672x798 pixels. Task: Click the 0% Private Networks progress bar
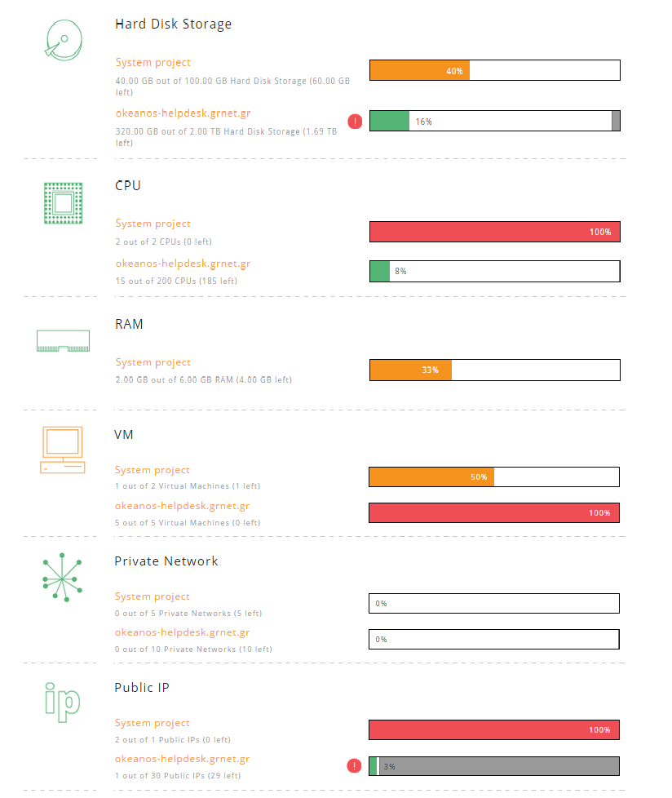click(x=493, y=603)
